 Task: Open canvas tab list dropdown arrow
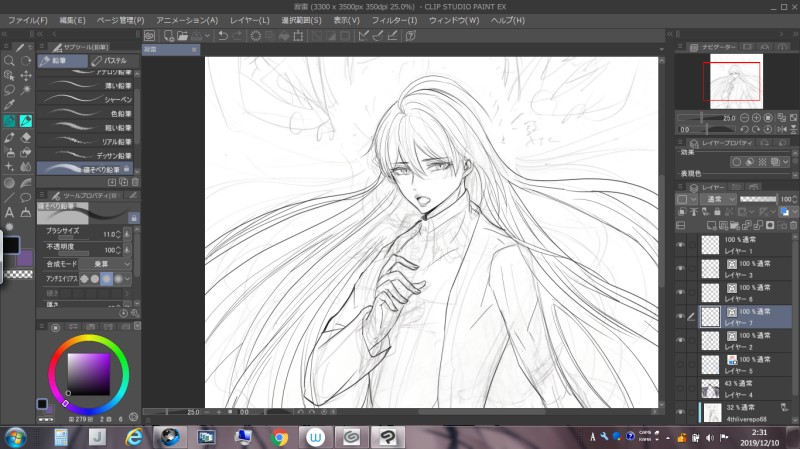point(662,49)
